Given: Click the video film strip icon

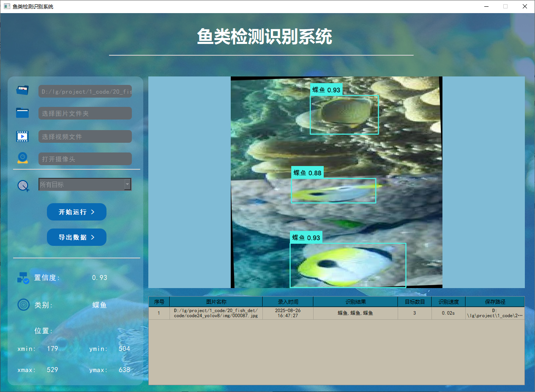Looking at the screenshot, I should click(x=22, y=136).
